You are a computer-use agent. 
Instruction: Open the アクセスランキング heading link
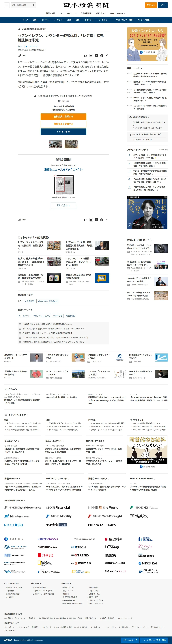pos(137,150)
